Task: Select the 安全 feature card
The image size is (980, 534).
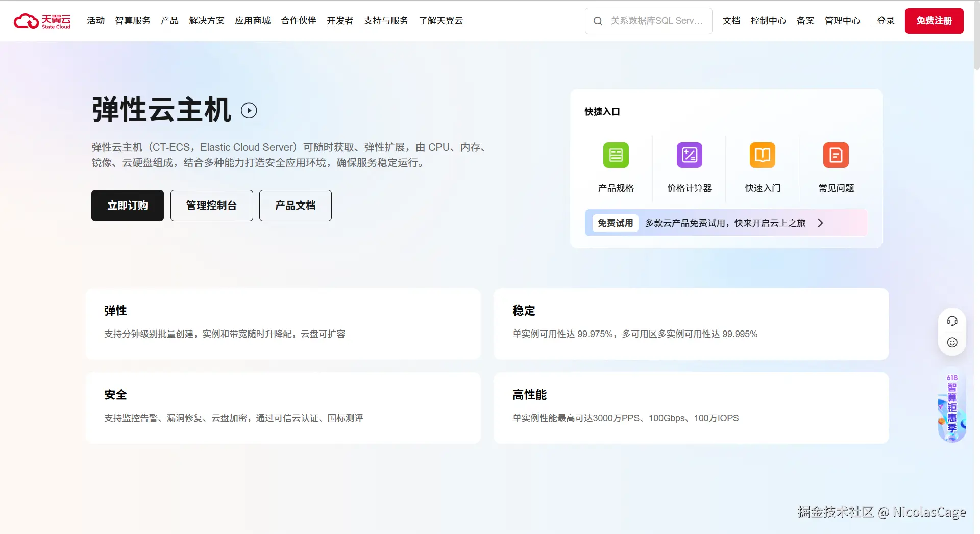Action: 283,408
